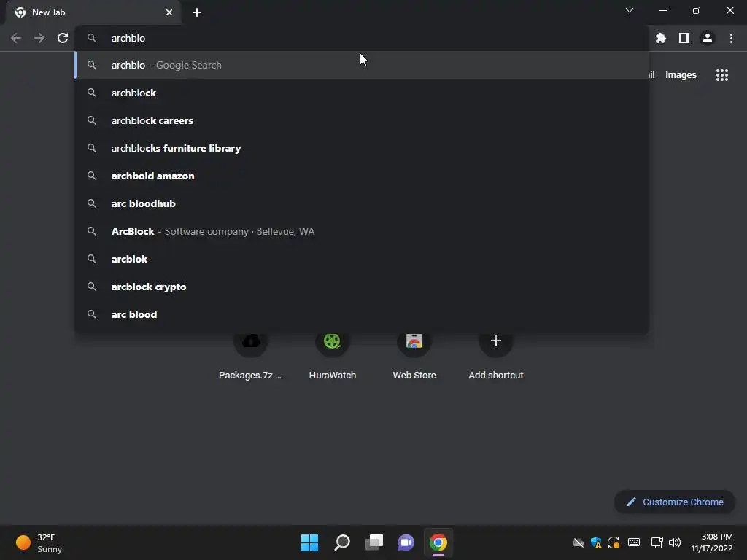The height and width of the screenshot is (560, 747).
Task: Go back using the back arrow
Action: tap(16, 38)
